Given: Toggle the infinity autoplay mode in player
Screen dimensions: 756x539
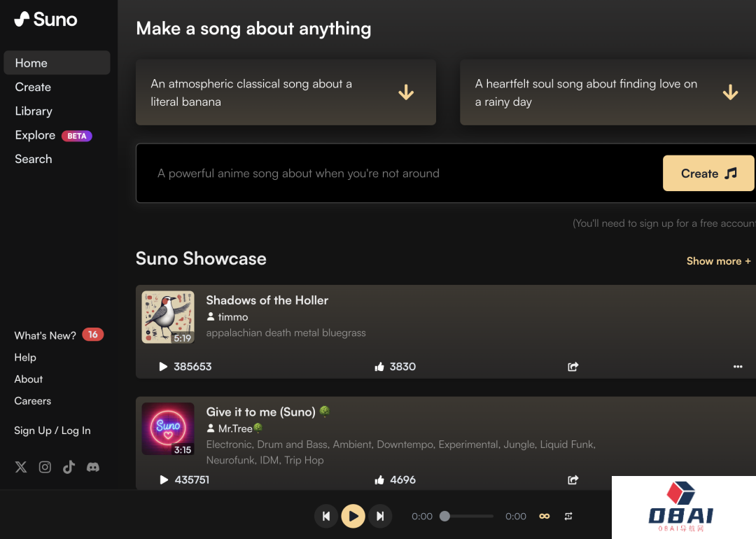Looking at the screenshot, I should coord(544,516).
